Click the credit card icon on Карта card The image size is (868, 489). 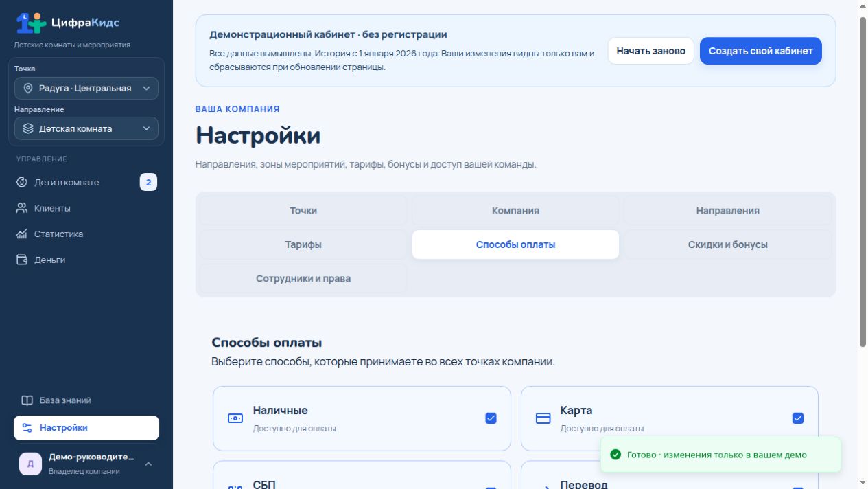543,418
